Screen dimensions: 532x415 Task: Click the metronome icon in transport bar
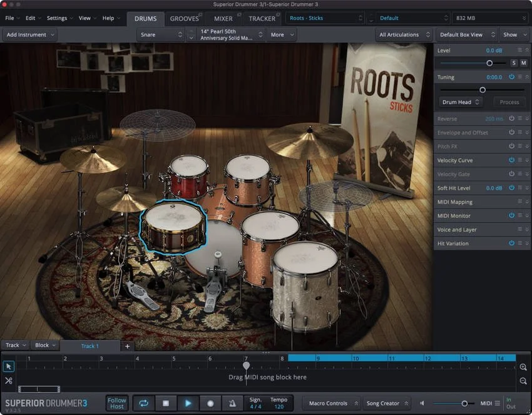pos(233,403)
